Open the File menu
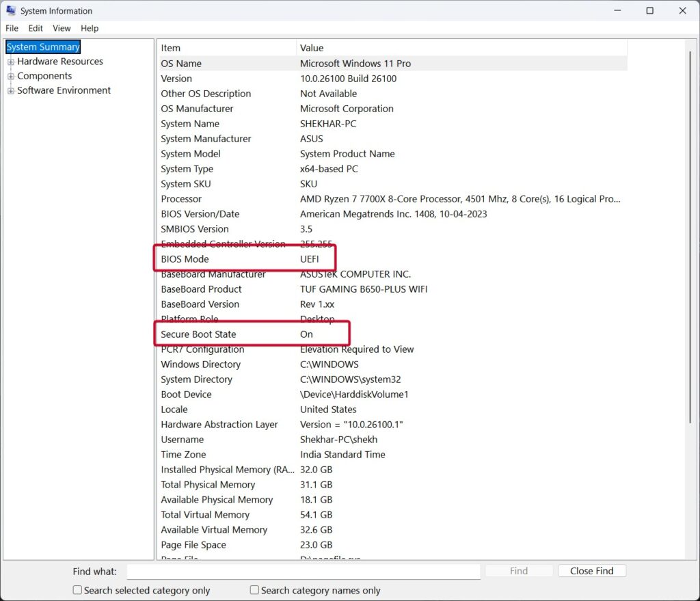Screen dimensions: 700x601 point(12,28)
